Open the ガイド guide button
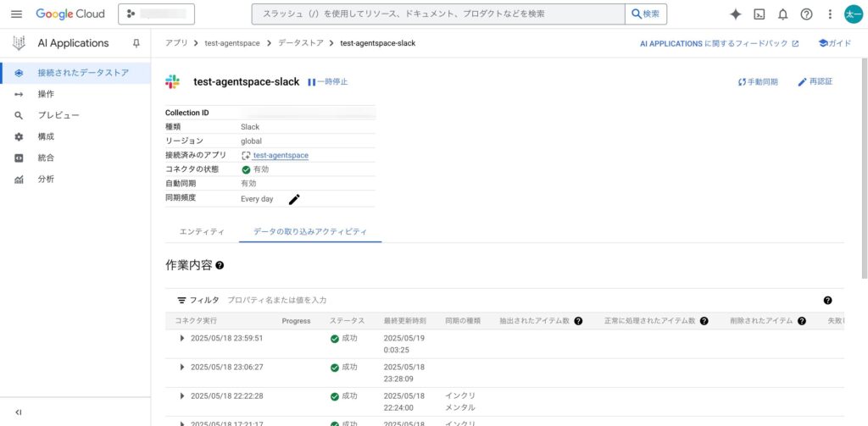The height and width of the screenshot is (426, 868). pos(835,43)
